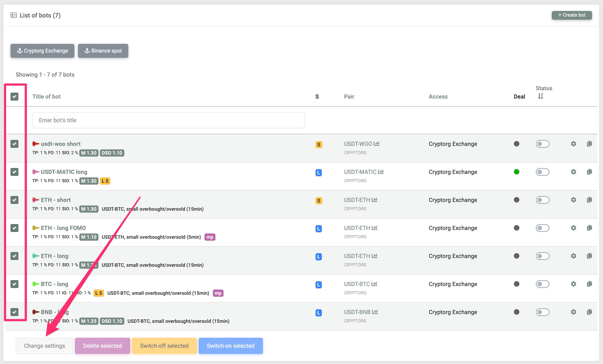The height and width of the screenshot is (364, 603).
Task: Enable the usdt-woo short status switch
Action: (x=543, y=144)
